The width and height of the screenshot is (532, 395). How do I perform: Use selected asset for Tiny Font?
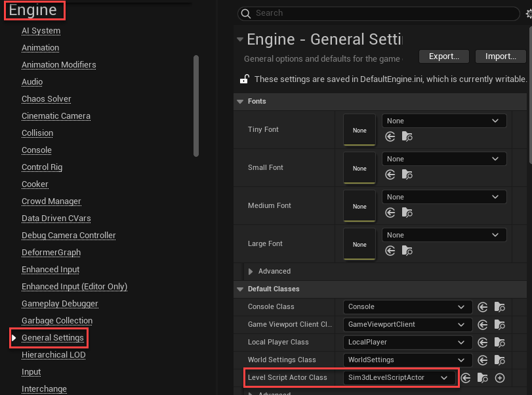(x=390, y=136)
